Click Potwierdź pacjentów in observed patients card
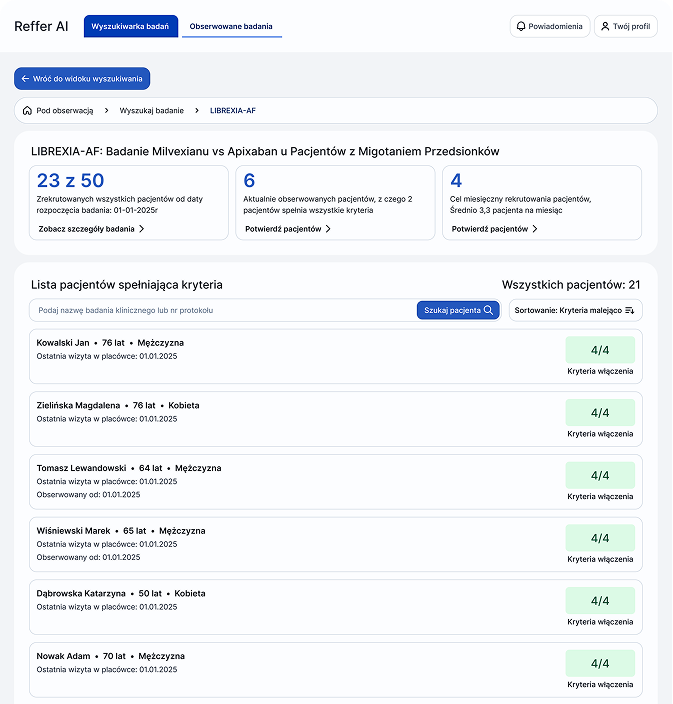This screenshot has width=673, height=704. point(288,229)
